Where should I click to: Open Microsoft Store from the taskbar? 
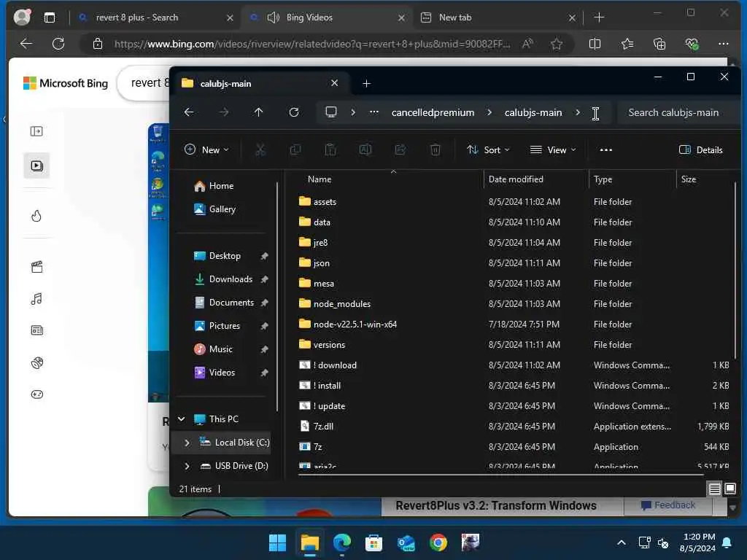[373, 542]
